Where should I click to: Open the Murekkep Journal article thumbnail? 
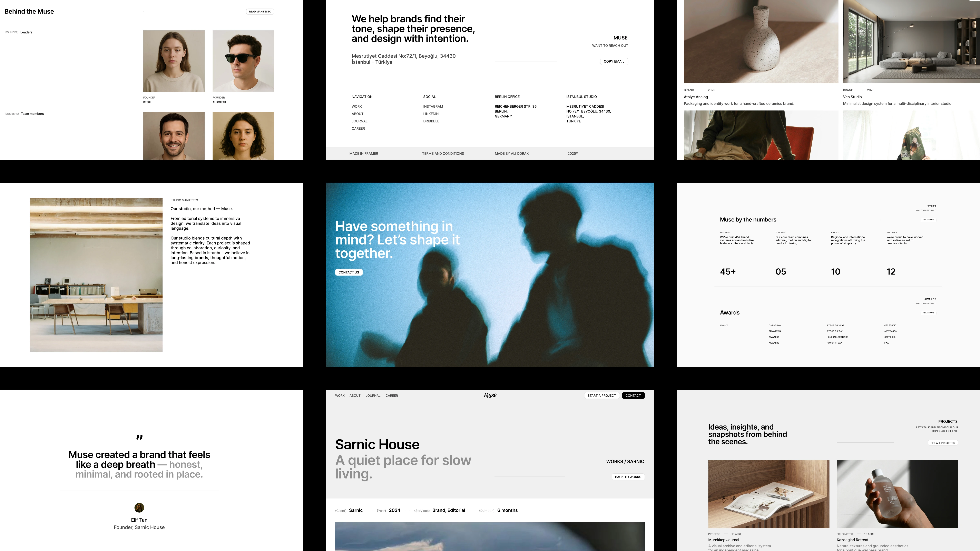click(x=768, y=494)
